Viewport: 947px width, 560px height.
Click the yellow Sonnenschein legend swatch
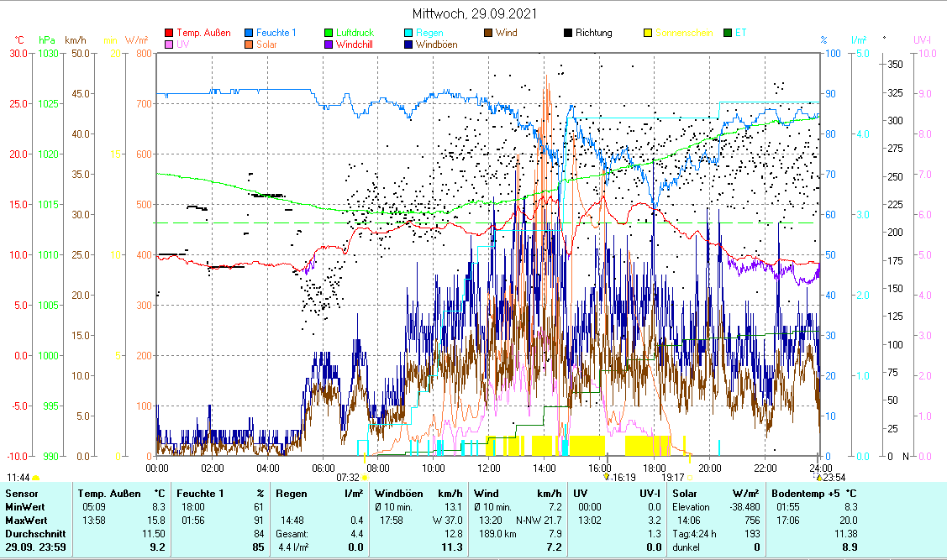[x=649, y=34]
